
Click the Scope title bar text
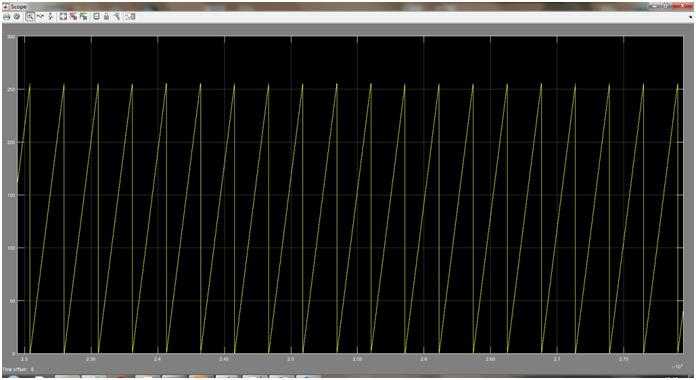[x=19, y=7]
